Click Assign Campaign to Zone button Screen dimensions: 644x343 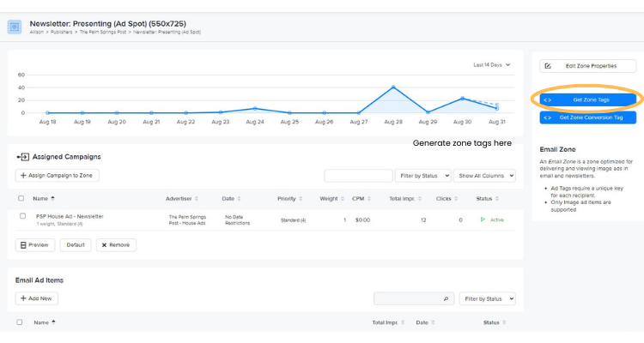click(58, 176)
